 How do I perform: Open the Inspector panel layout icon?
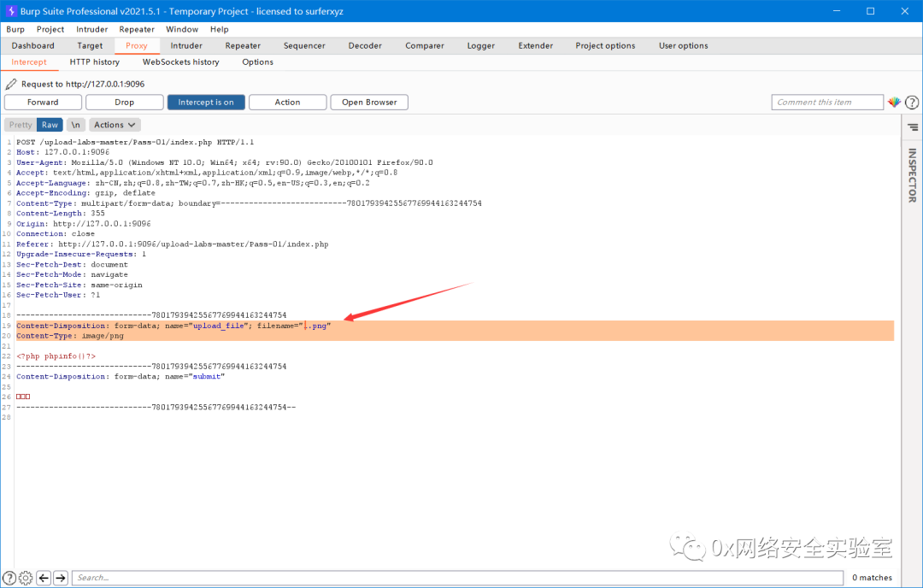(913, 127)
